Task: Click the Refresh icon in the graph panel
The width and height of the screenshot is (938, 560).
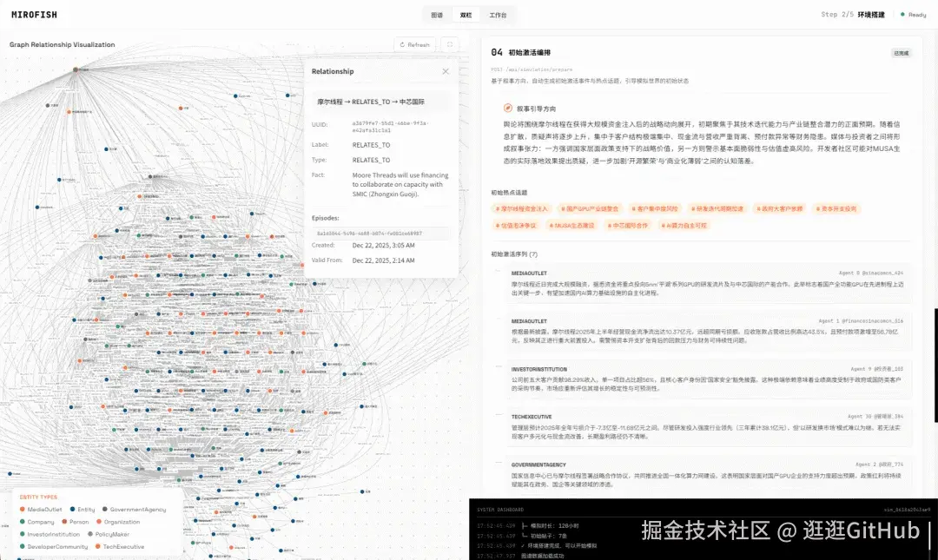Action: click(405, 45)
